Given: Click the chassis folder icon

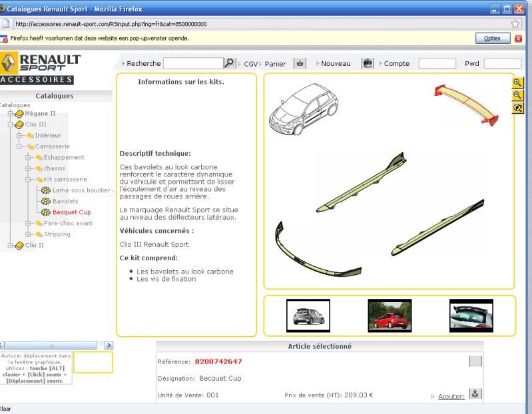Looking at the screenshot, I should pos(39,168).
